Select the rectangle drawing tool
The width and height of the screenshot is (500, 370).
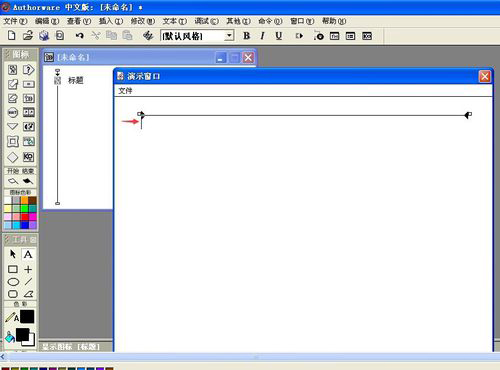pos(13,269)
